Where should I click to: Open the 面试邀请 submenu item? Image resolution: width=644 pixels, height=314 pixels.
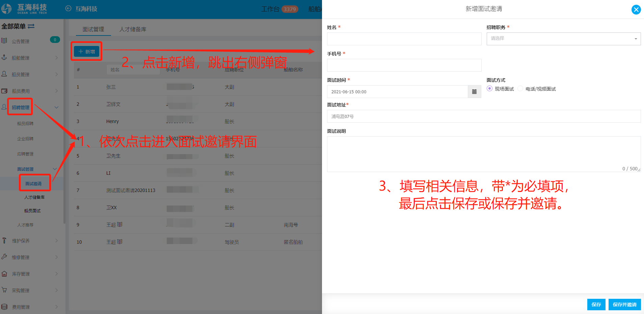click(33, 184)
